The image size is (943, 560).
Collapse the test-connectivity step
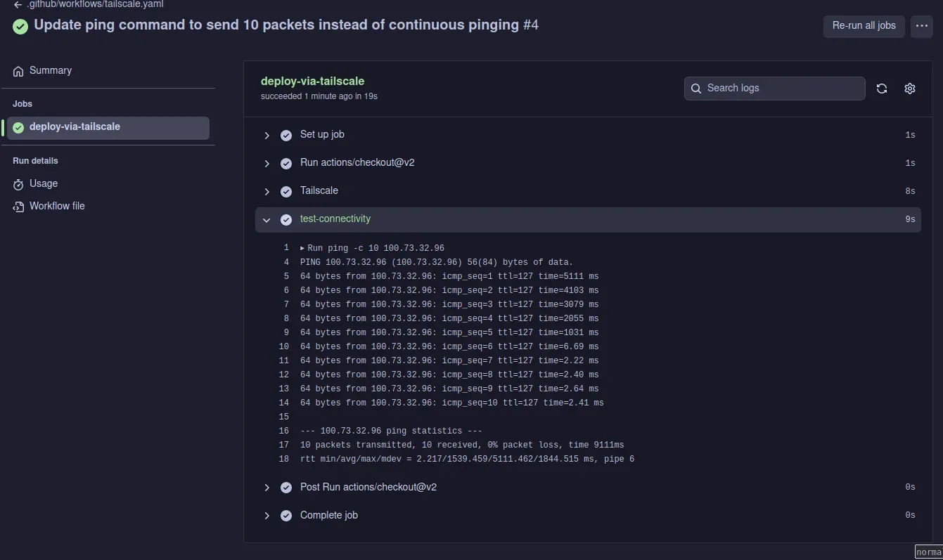(x=267, y=220)
